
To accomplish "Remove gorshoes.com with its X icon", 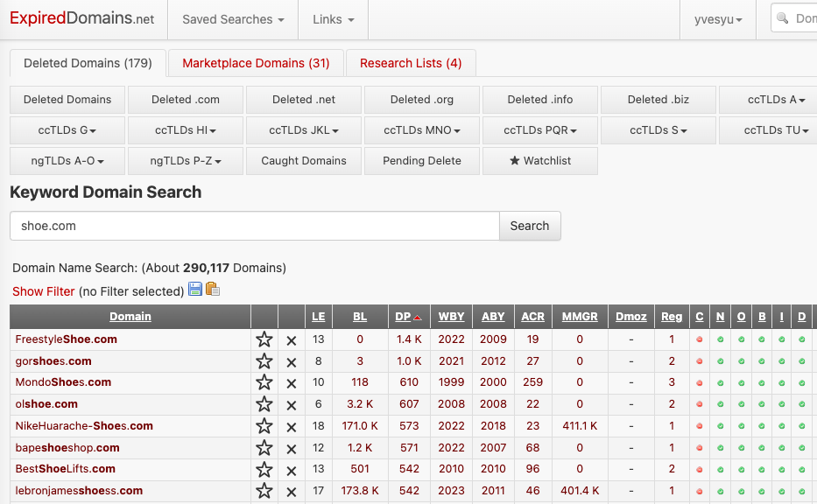I will pyautogui.click(x=292, y=362).
